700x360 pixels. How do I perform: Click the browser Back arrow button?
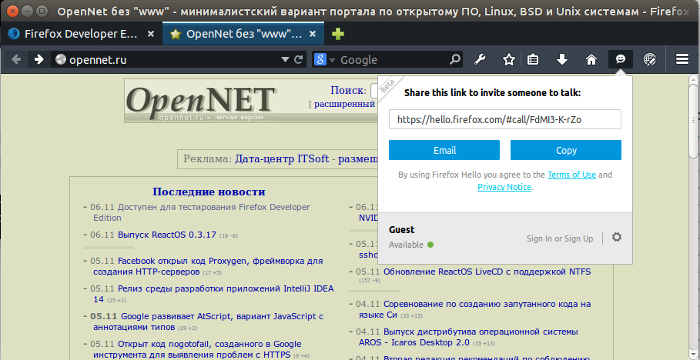click(x=16, y=59)
